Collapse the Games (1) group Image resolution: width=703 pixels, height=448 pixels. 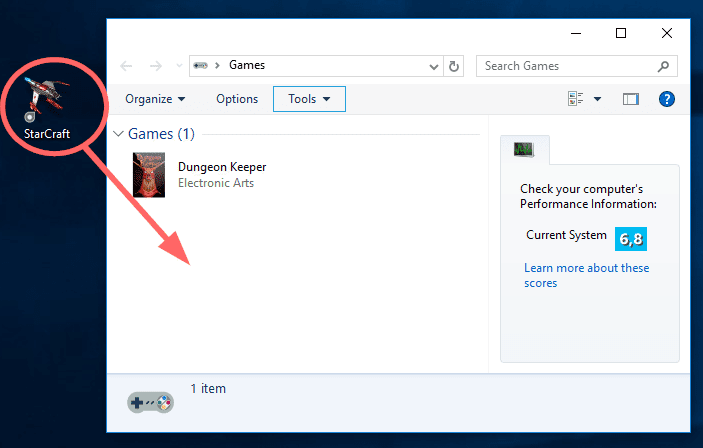tap(119, 134)
